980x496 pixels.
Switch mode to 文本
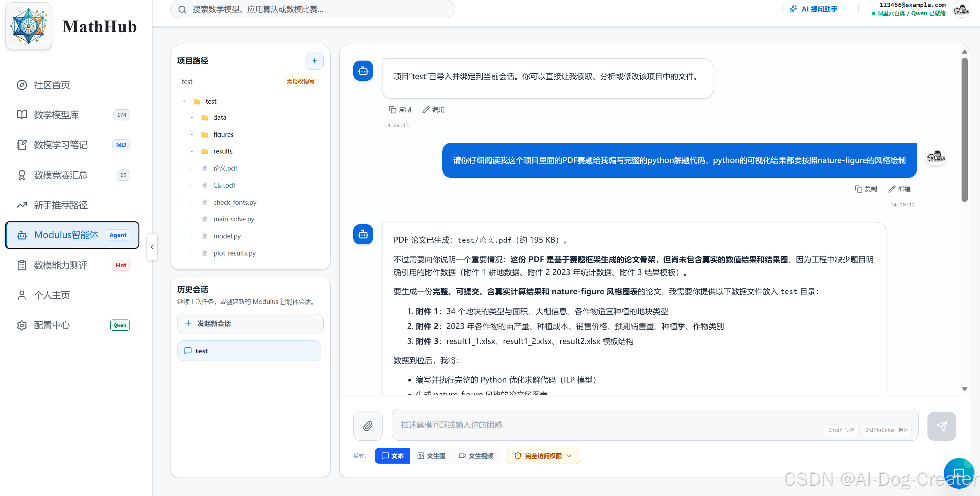[392, 456]
